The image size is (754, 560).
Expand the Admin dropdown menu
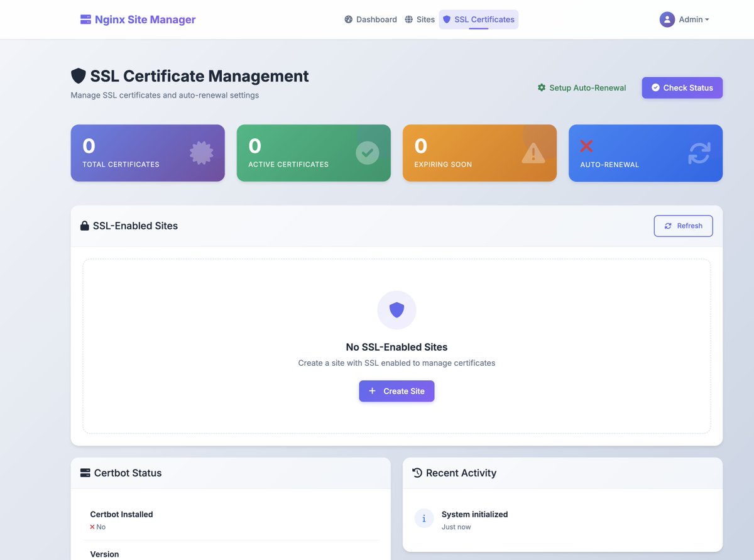click(x=685, y=19)
